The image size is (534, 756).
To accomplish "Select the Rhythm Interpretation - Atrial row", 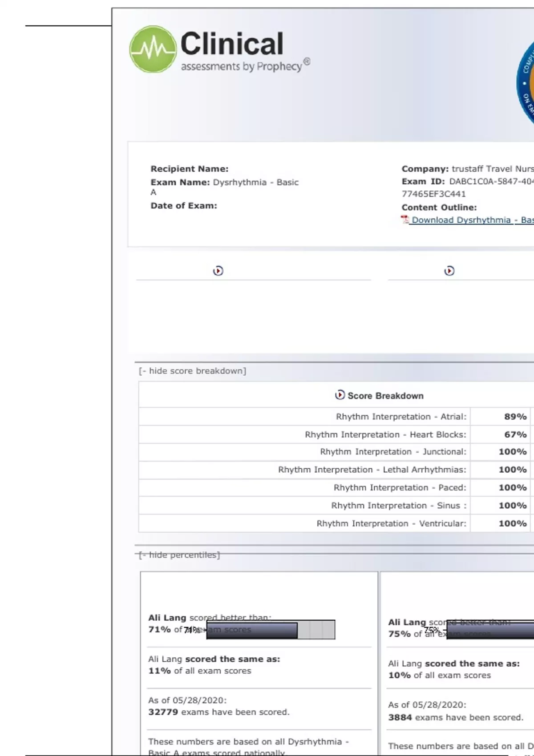I will click(x=401, y=417).
